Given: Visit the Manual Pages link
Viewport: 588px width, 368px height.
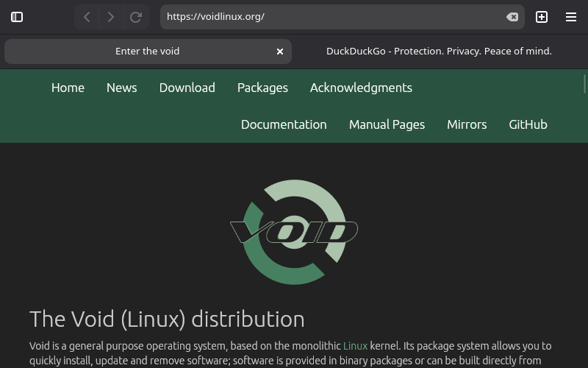Looking at the screenshot, I should click(x=387, y=124).
